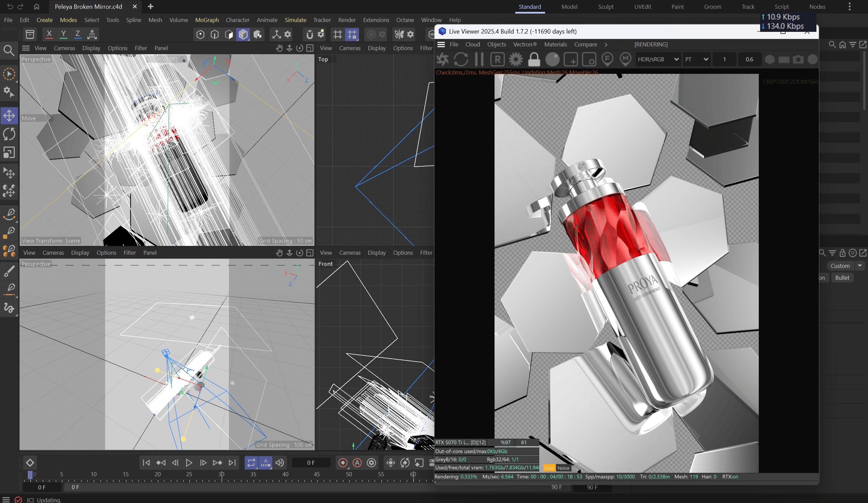This screenshot has width=868, height=503.
Task: Open the search magnifier in left toolbar
Action: click(x=9, y=51)
